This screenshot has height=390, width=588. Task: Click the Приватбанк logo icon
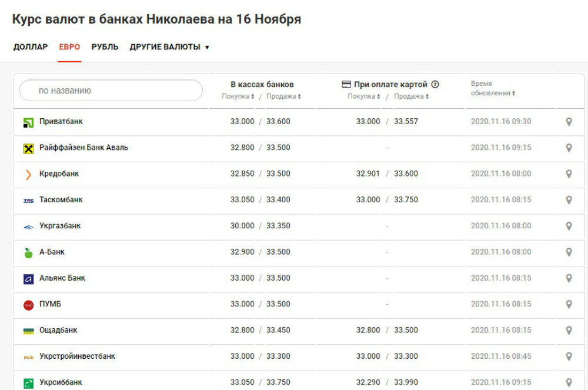[28, 122]
